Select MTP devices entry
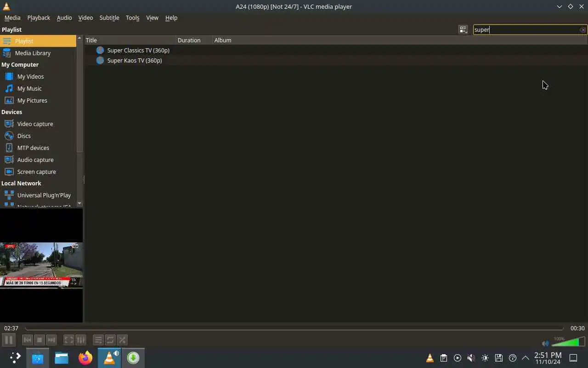 [x=38, y=148]
